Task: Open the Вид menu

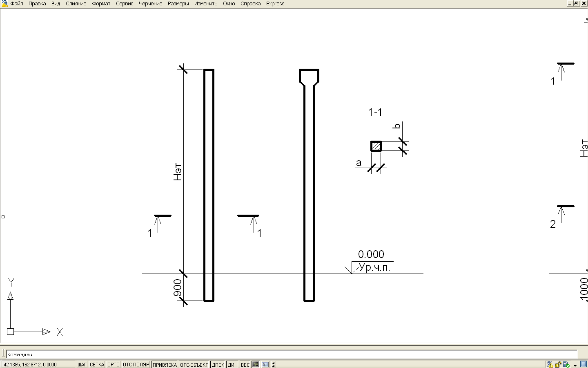Action: tap(56, 4)
